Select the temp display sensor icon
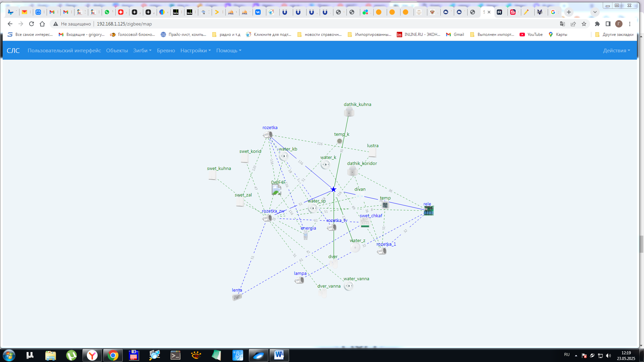The height and width of the screenshot is (362, 644). (385, 205)
